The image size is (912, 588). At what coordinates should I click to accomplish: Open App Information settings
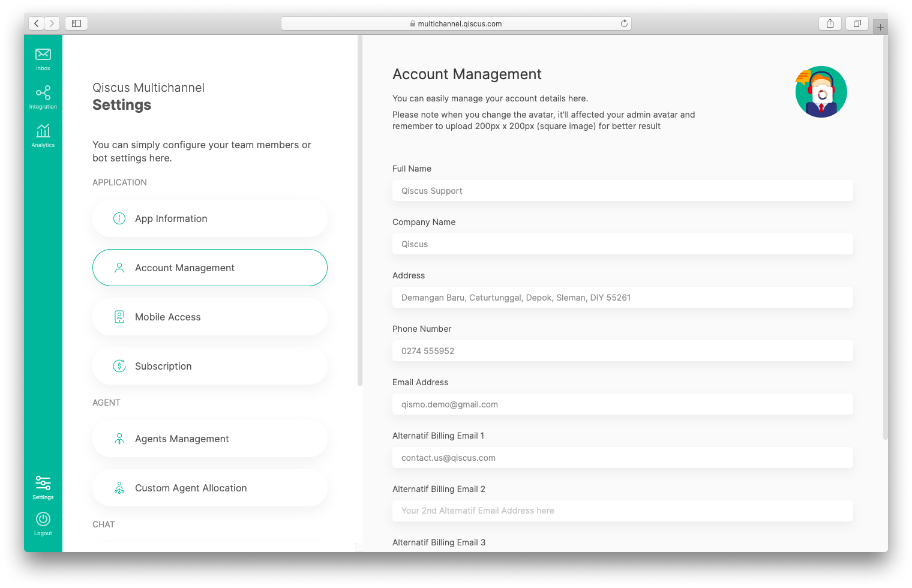coord(210,218)
